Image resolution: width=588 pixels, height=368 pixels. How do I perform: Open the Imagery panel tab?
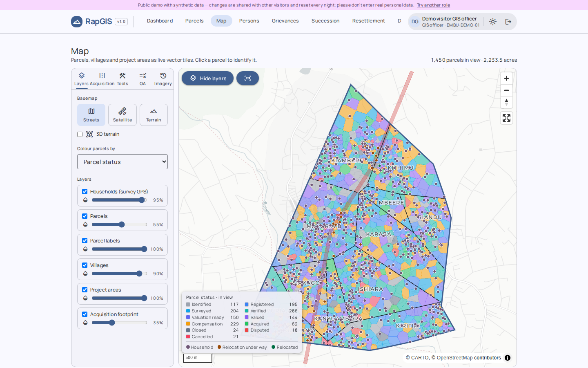163,79
